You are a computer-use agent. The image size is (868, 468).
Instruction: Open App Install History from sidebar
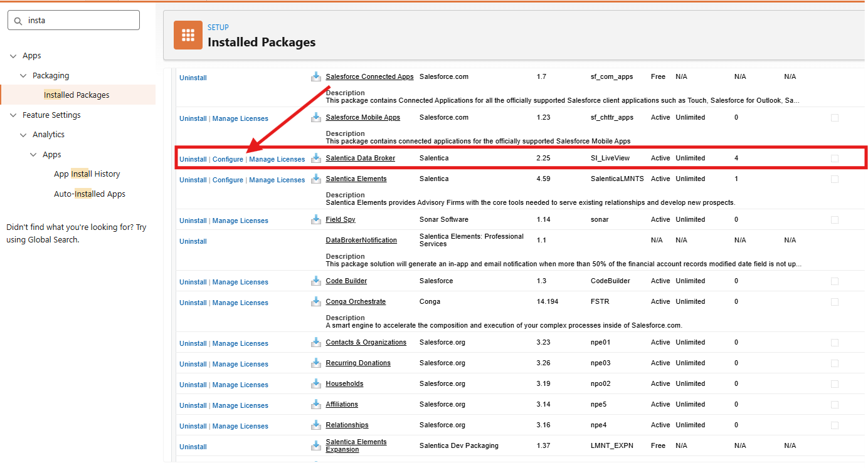[x=87, y=174]
